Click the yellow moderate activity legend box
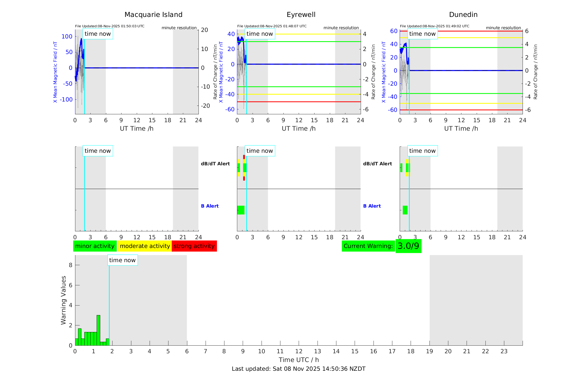Viewport: 578px width, 392px height. pyautogui.click(x=145, y=246)
